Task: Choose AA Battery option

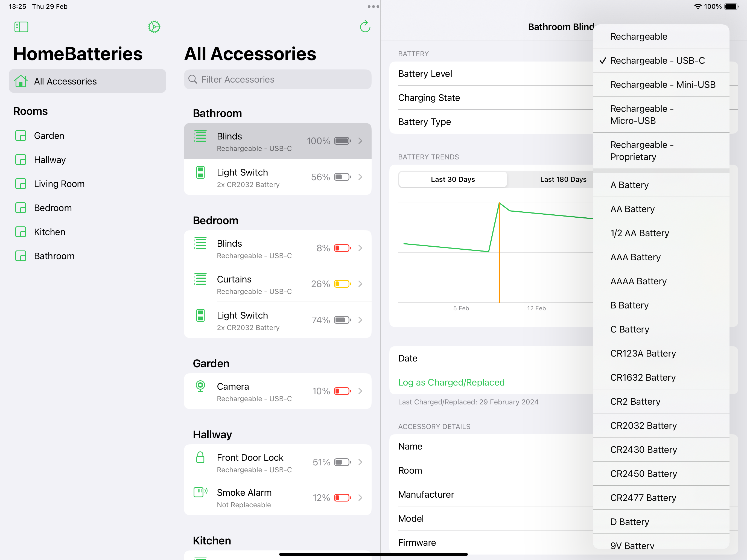Action: click(661, 209)
